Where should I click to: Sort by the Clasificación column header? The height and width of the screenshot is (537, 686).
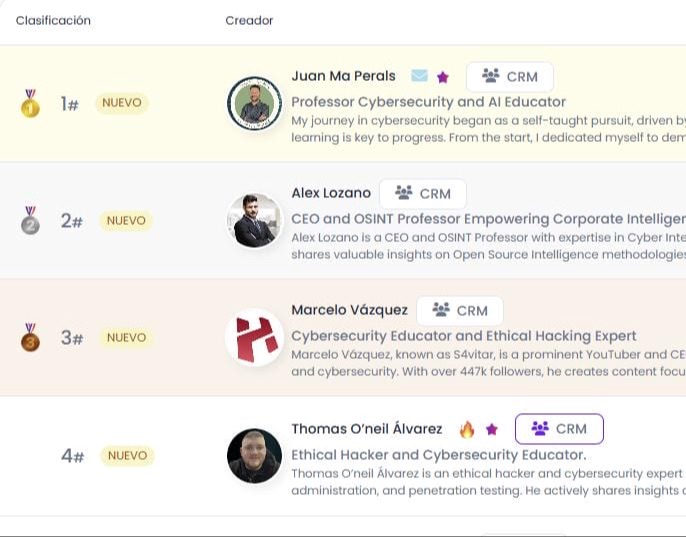pyautogui.click(x=53, y=21)
